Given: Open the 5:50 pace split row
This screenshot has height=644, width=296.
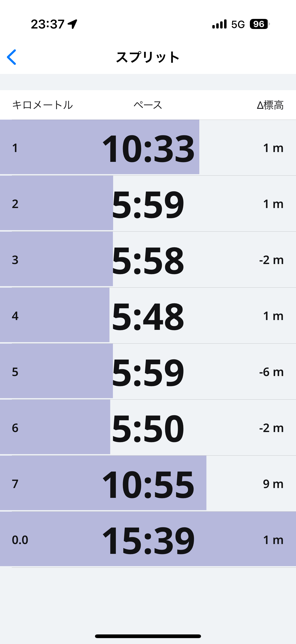Looking at the screenshot, I should (x=148, y=428).
